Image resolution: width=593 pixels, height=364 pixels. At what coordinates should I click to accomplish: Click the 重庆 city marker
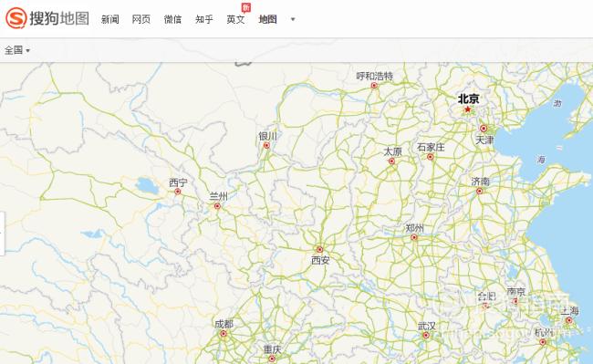pos(272,359)
